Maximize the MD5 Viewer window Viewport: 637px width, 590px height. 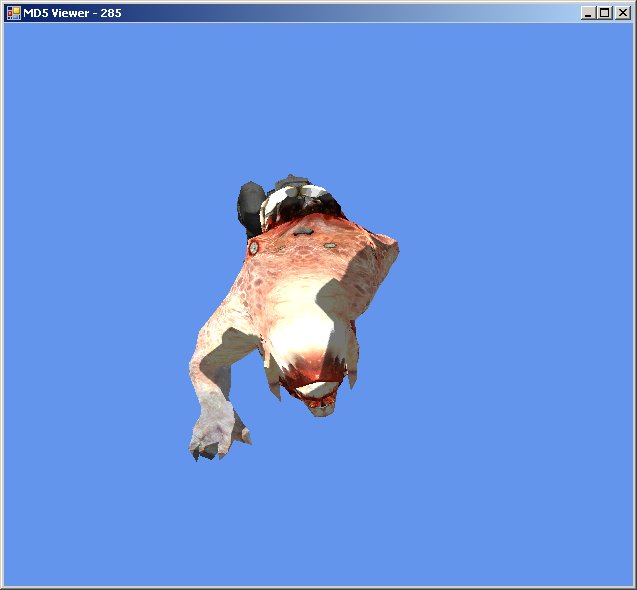(x=604, y=13)
